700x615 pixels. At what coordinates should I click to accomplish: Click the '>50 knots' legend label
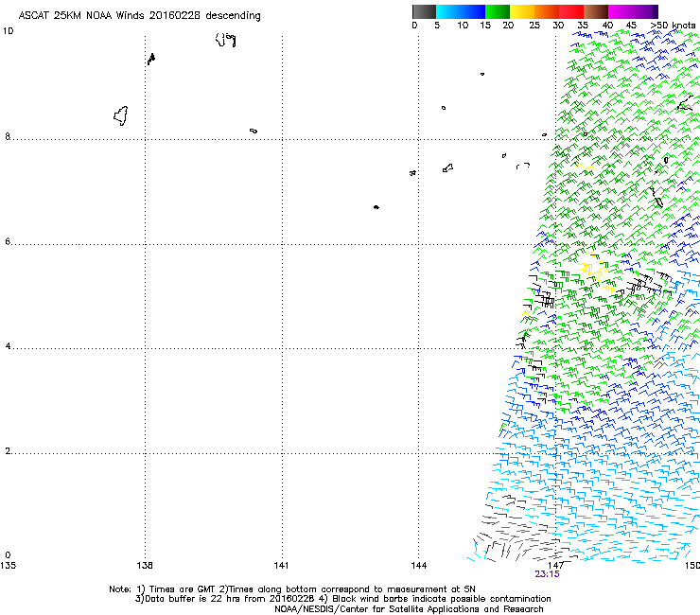point(673,25)
